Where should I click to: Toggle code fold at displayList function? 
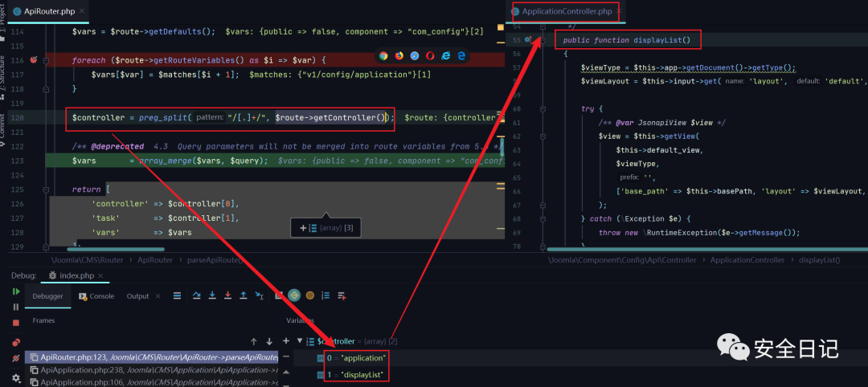click(x=542, y=40)
